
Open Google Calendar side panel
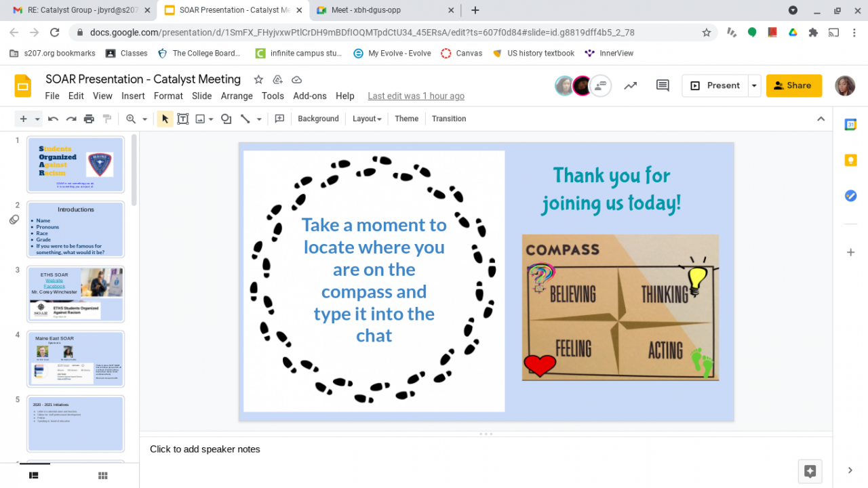click(x=850, y=125)
